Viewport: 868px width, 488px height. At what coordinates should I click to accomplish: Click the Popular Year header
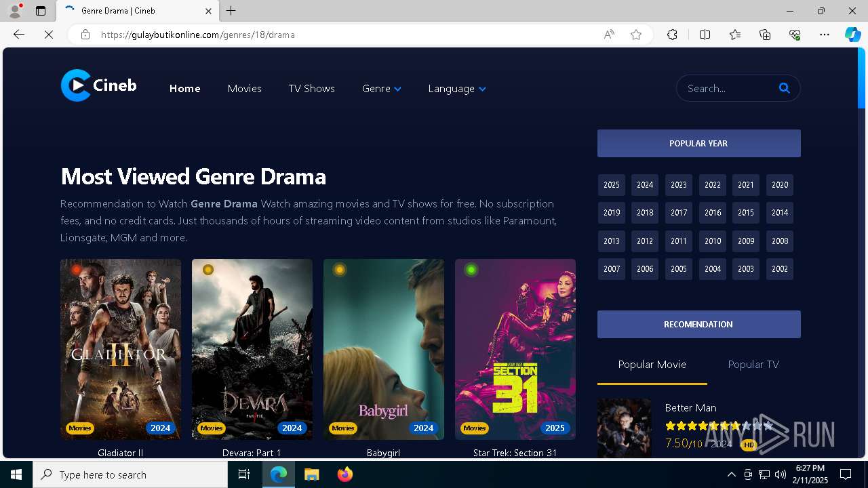(699, 144)
